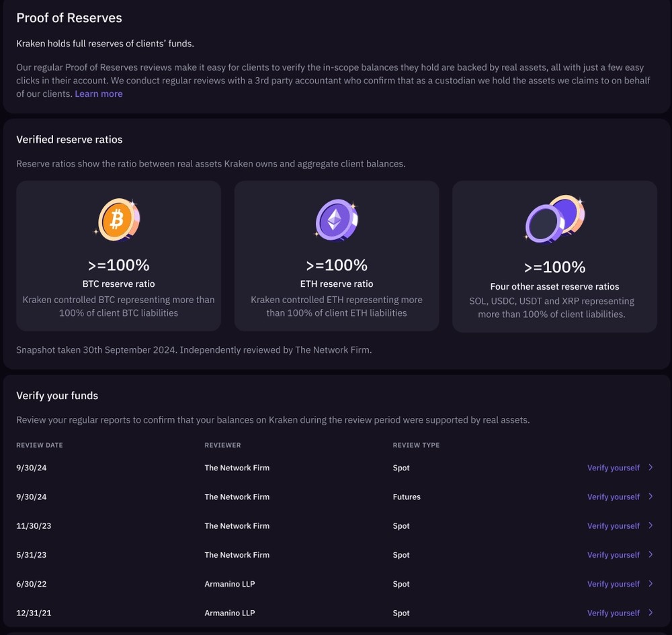Click chevron arrow in 12/31/21 row
The height and width of the screenshot is (635, 672).
pos(650,613)
